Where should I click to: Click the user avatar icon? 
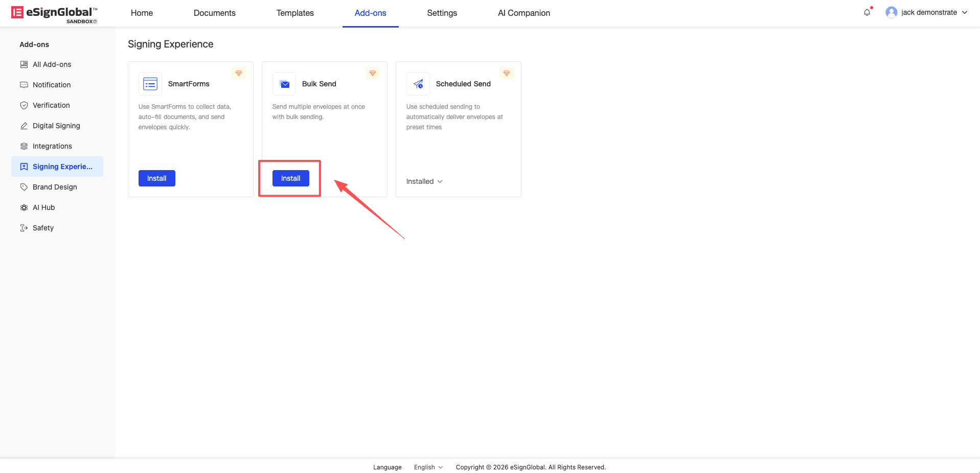pos(891,13)
